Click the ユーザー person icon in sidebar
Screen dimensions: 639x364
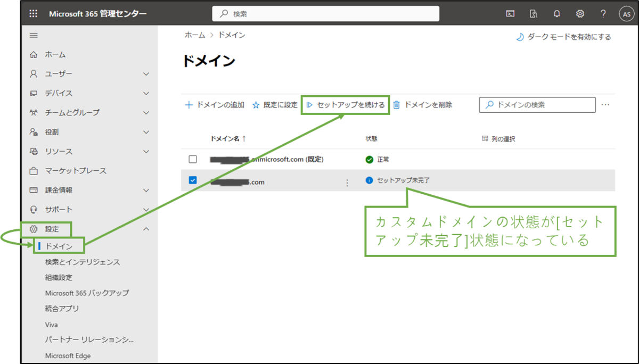(34, 74)
